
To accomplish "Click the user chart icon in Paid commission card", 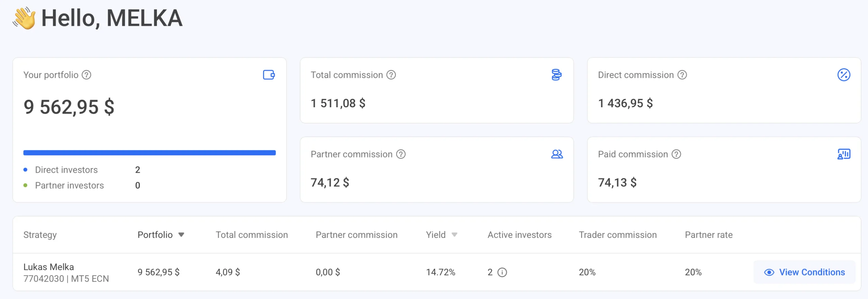I will pos(844,154).
